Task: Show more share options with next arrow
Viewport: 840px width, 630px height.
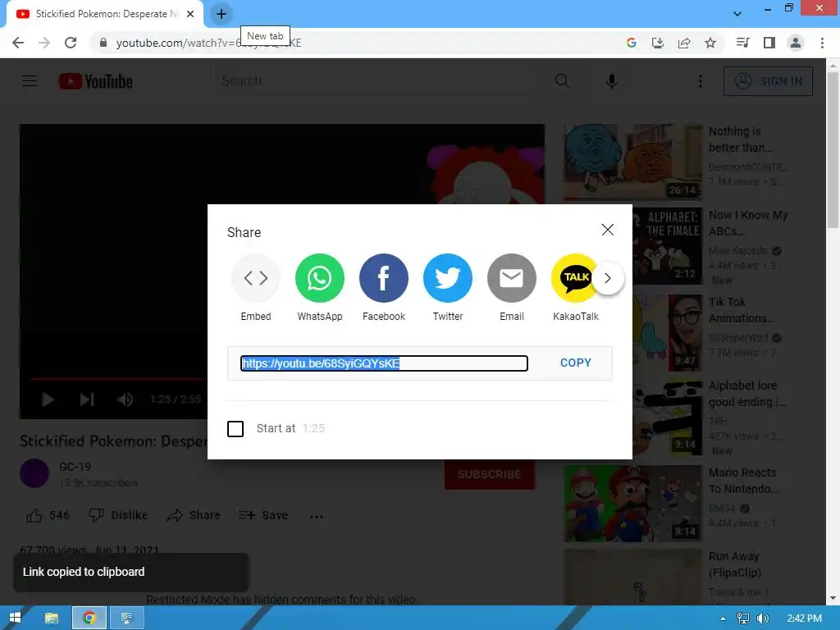Action: coord(608,278)
